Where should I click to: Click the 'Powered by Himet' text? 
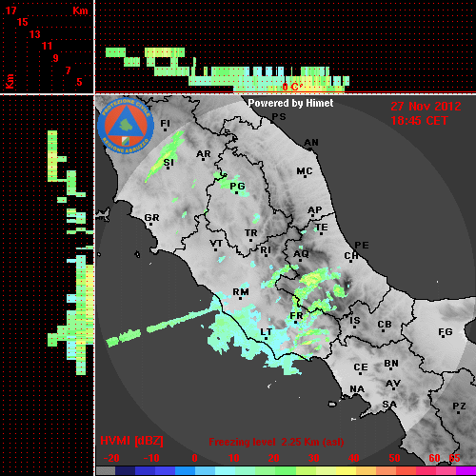point(290,103)
